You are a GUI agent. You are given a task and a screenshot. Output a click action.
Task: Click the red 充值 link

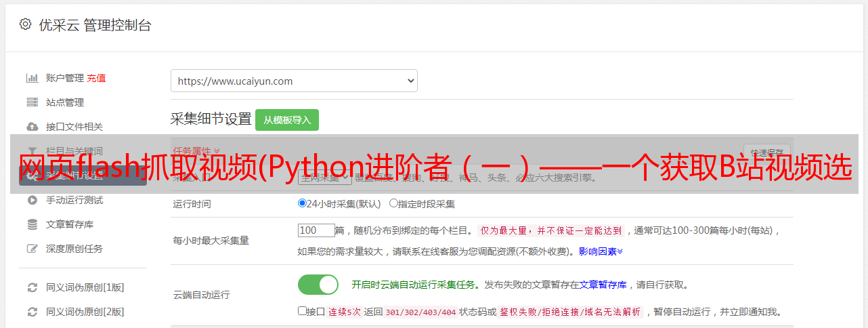click(96, 78)
